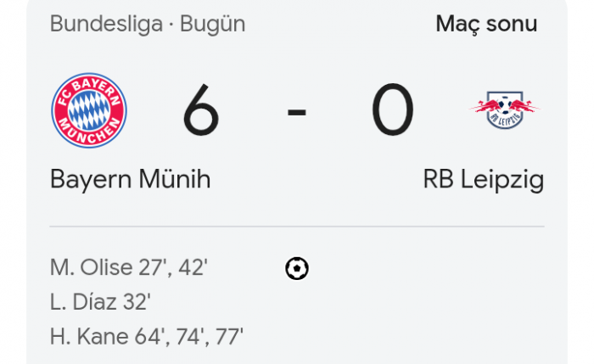Open the Bundesliga league label
The width and height of the screenshot is (594, 364).
point(106,24)
